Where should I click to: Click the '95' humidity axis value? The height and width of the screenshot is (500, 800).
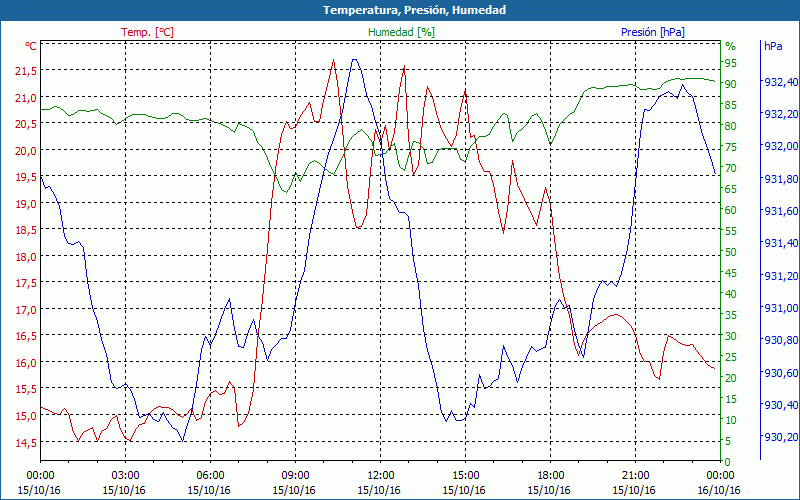pos(731,63)
